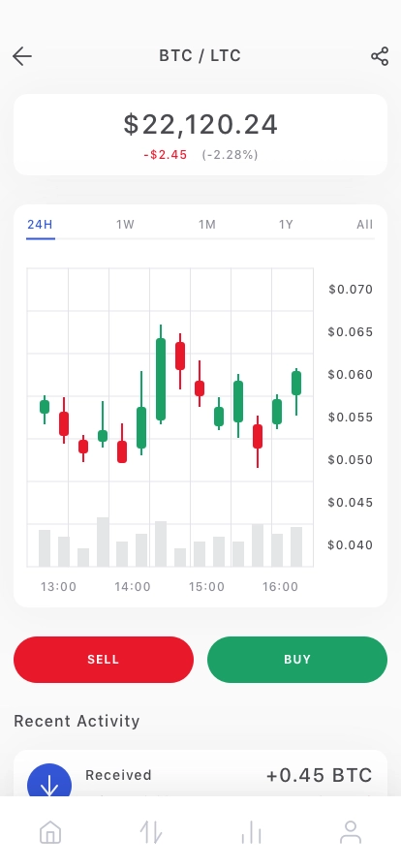Viewport: 401px width, 868px height.
Task: Click the 14:00 time label
Action: click(133, 586)
